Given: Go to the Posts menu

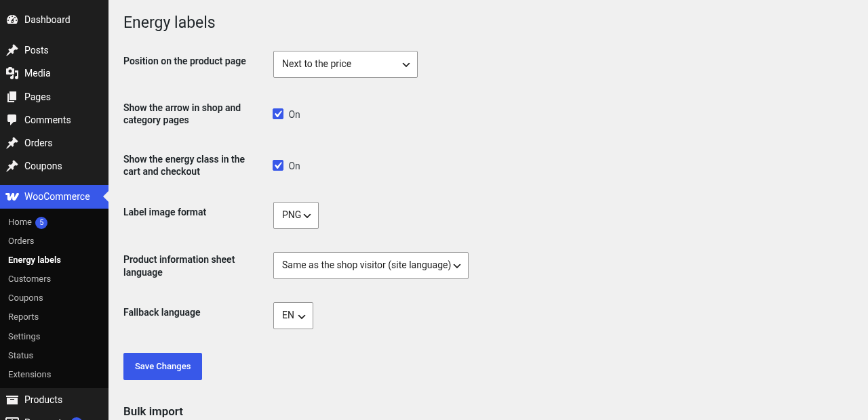Looking at the screenshot, I should click(54, 50).
